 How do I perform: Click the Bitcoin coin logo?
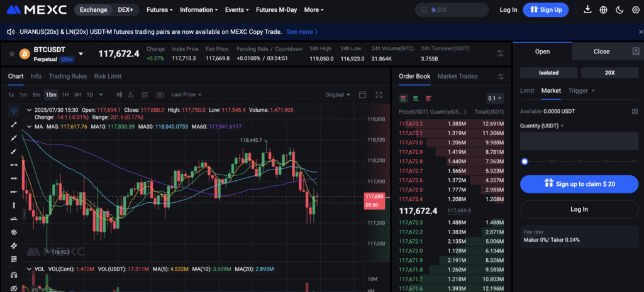pyautogui.click(x=25, y=54)
